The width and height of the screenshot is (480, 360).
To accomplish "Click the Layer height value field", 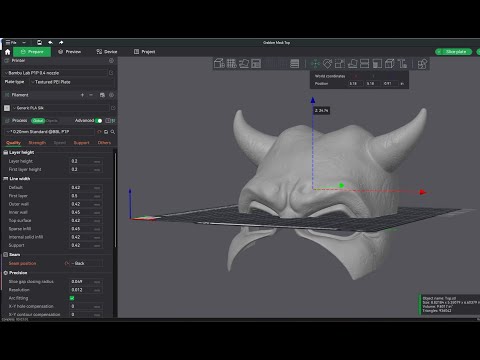I will pos(86,161).
